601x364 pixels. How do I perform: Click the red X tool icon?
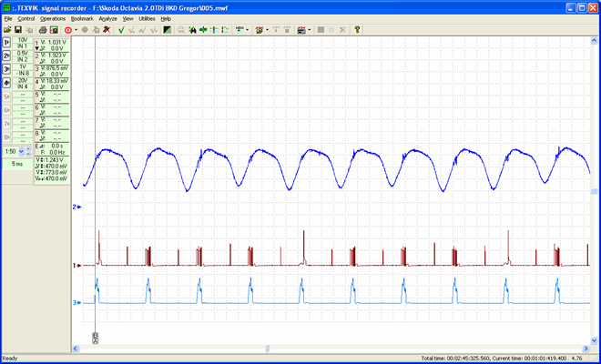click(107, 30)
